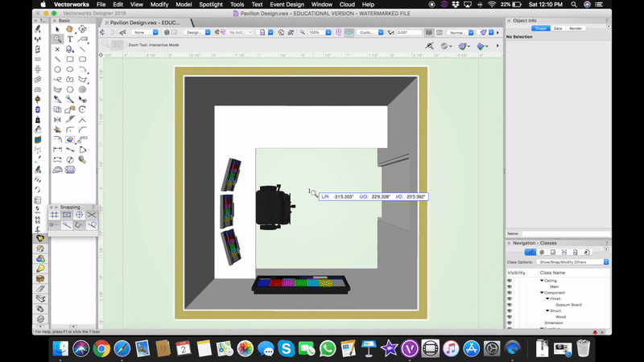Open the Custom view dropdown
Viewport: 644px width, 362px height.
click(x=370, y=32)
